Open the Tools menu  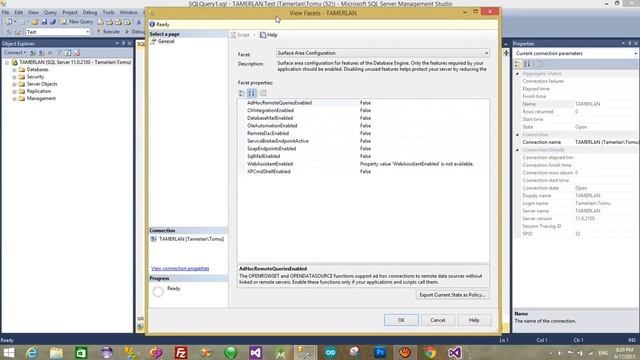(108, 12)
